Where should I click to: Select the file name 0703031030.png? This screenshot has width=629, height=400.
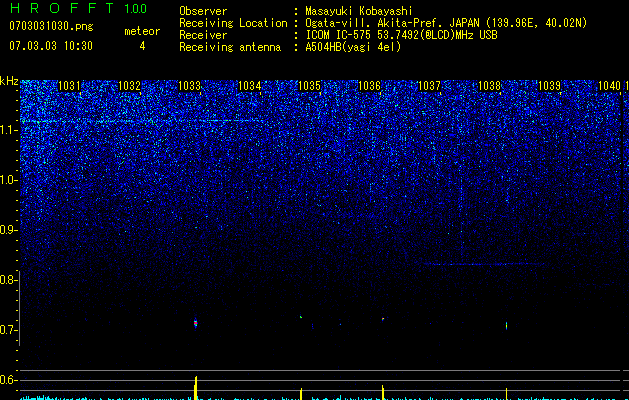[51, 26]
